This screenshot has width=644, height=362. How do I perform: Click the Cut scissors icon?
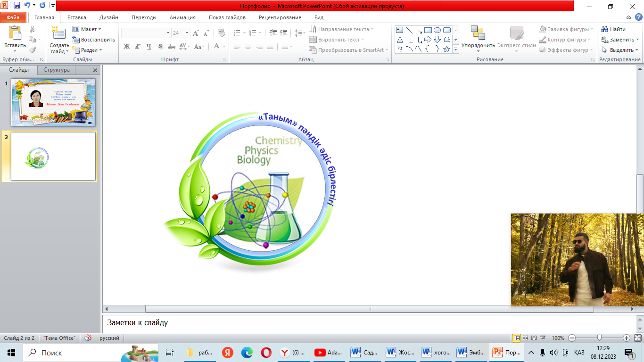(32, 29)
